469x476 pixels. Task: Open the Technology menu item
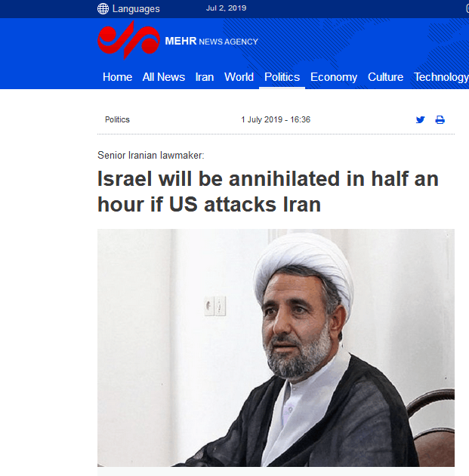point(441,77)
